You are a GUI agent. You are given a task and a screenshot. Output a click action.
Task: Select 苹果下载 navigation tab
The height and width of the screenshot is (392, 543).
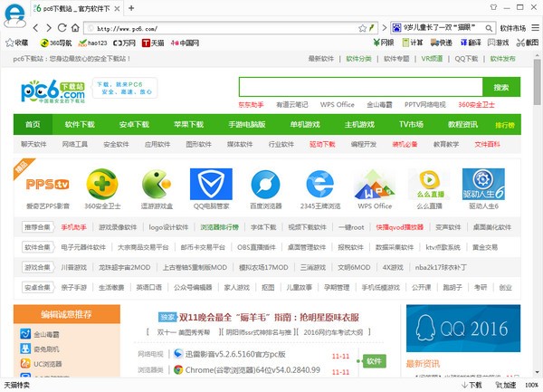coord(189,124)
